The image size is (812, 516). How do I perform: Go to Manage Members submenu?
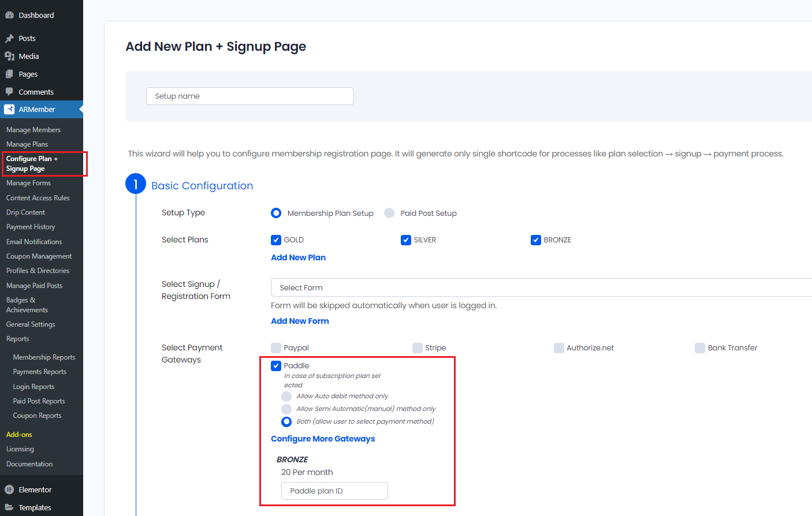click(33, 130)
